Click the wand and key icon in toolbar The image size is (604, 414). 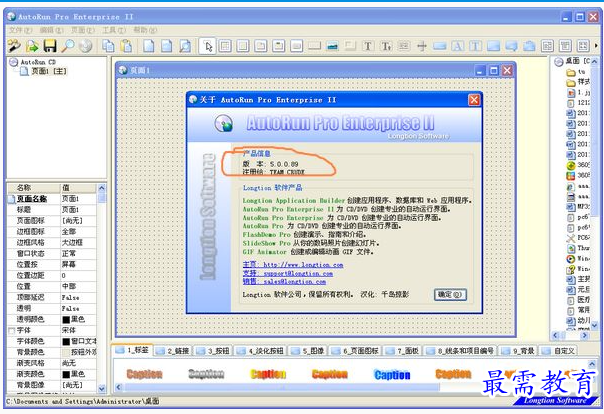click(x=14, y=46)
